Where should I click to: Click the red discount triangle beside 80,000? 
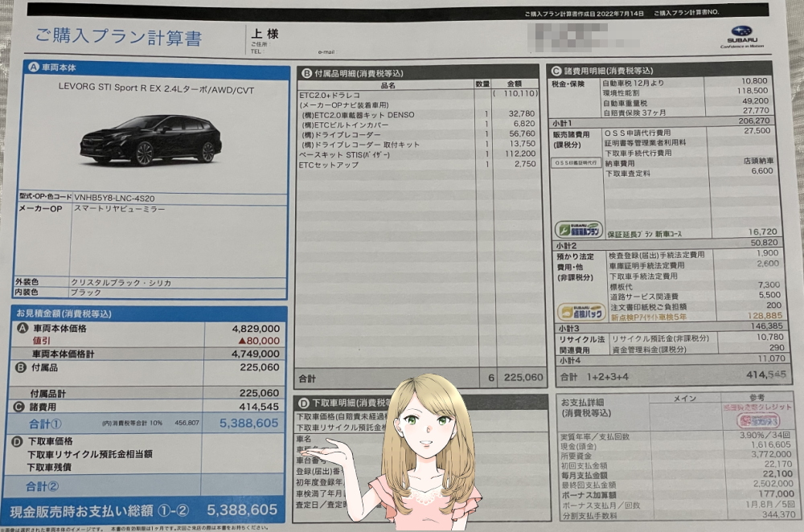tap(240, 341)
